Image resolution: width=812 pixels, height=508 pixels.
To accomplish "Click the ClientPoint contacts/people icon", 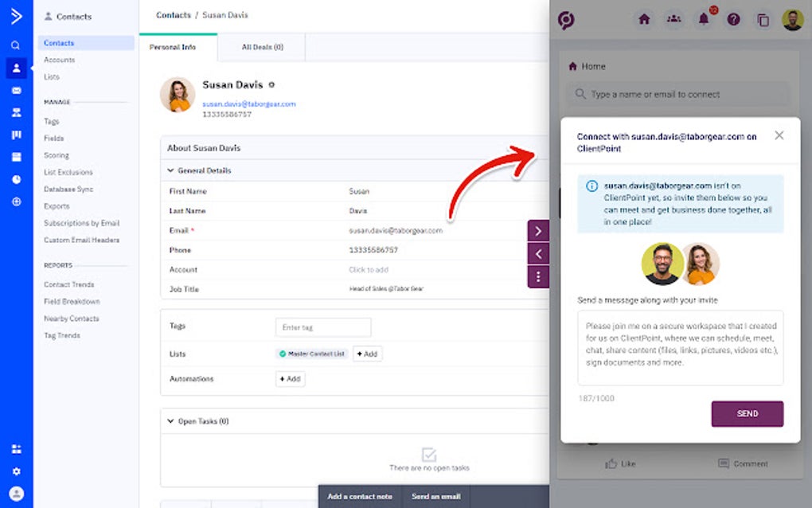I will tap(673, 20).
